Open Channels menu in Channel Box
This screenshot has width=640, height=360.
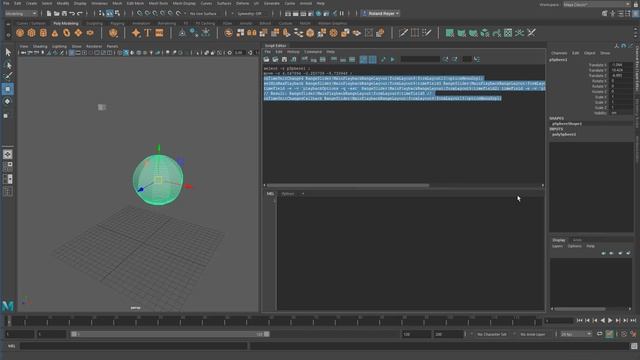click(x=559, y=53)
